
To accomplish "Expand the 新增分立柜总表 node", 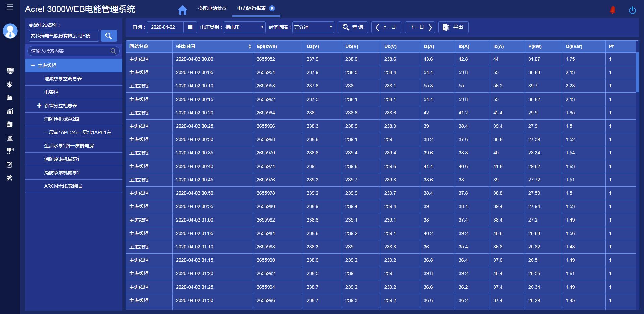I will pyautogui.click(x=39, y=106).
